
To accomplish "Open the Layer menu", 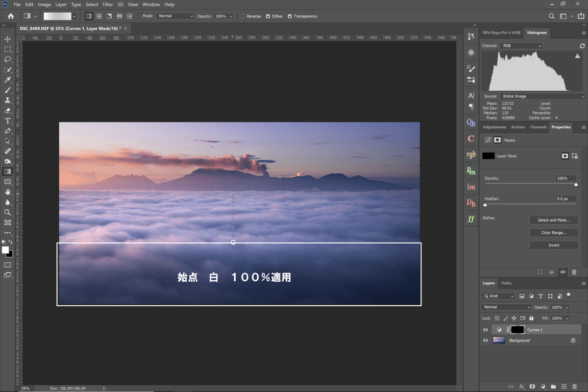I will [61, 4].
